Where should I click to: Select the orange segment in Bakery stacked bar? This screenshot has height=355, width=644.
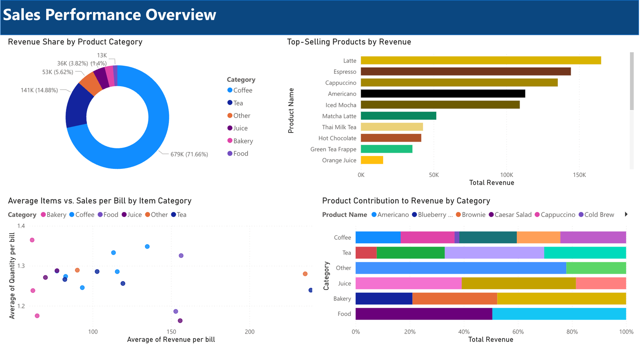tap(455, 299)
